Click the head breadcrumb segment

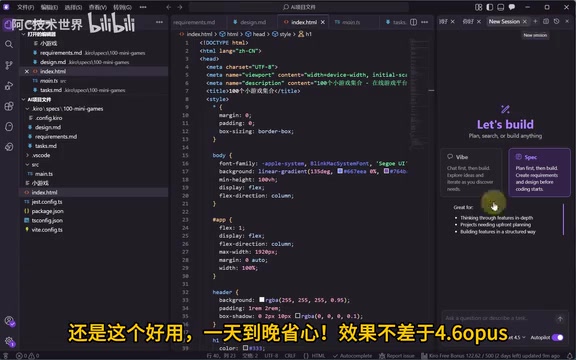point(255,34)
